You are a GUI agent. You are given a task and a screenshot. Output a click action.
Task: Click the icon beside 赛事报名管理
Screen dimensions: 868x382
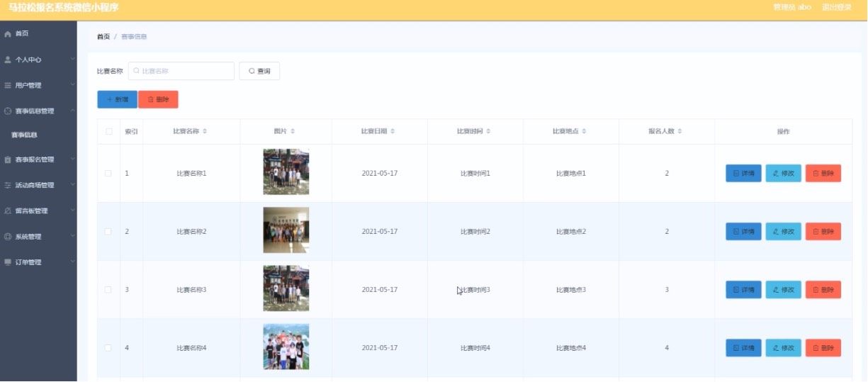pos(8,160)
